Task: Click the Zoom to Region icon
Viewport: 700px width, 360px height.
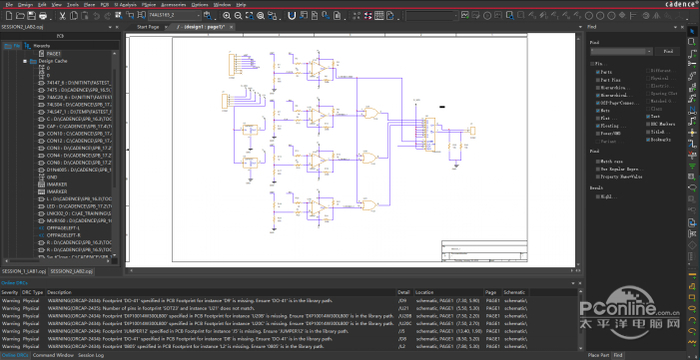Action: point(250,16)
